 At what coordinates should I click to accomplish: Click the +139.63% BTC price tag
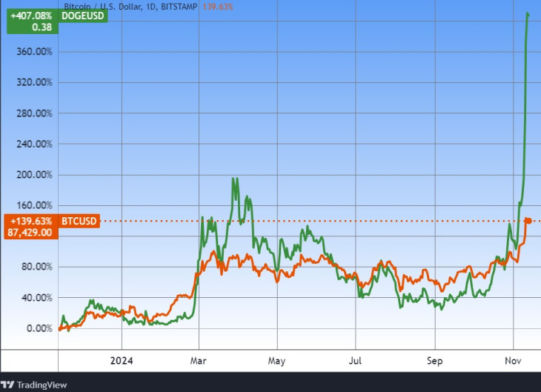[31, 227]
